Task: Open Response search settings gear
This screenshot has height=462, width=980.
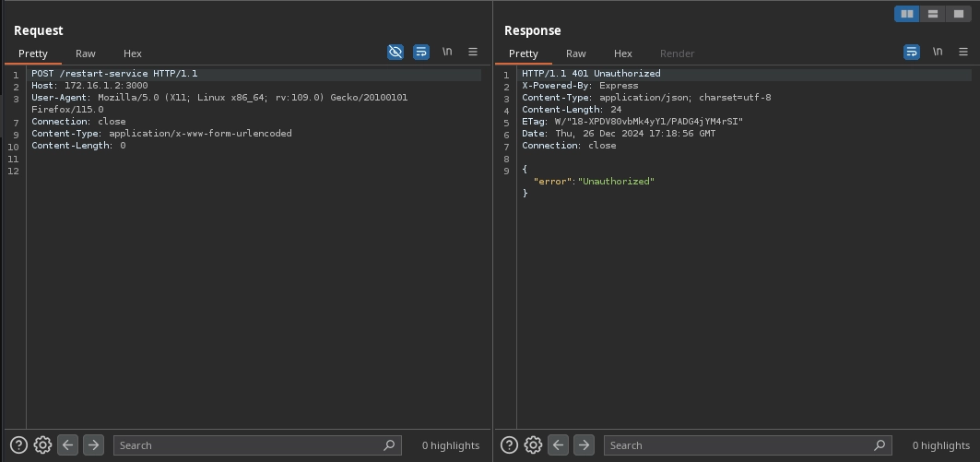Action: tap(533, 445)
